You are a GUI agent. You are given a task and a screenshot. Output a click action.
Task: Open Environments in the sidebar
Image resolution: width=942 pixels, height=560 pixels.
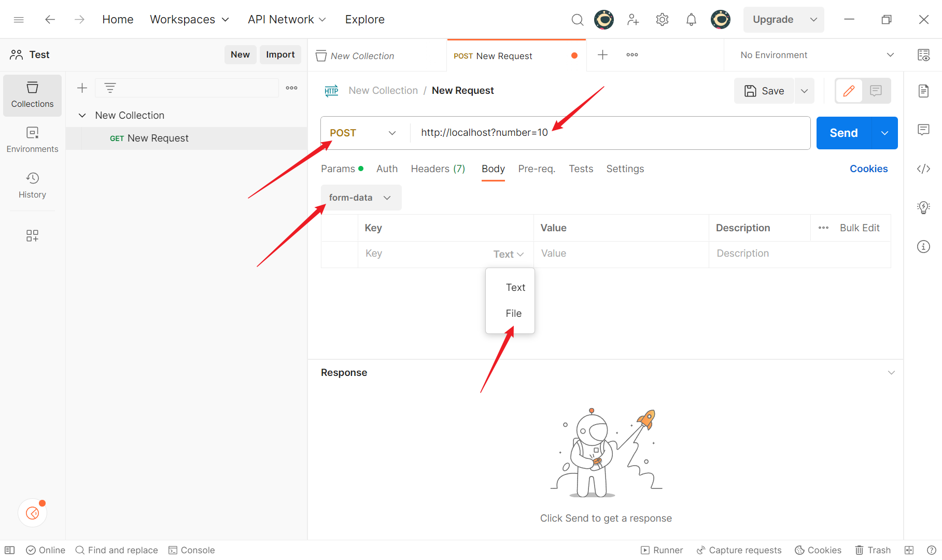click(32, 140)
